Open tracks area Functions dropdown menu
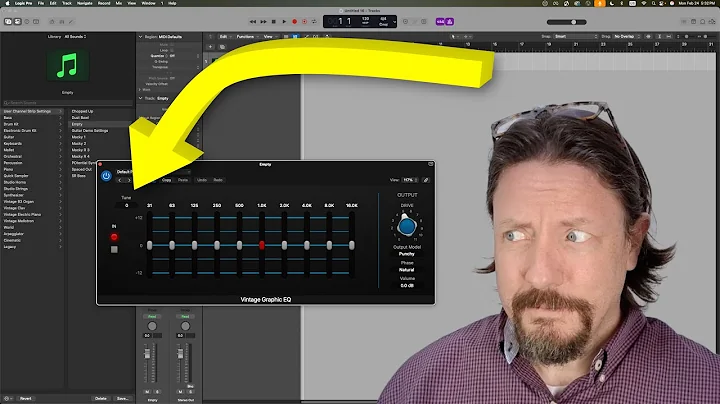The width and height of the screenshot is (720, 404). pyautogui.click(x=247, y=36)
